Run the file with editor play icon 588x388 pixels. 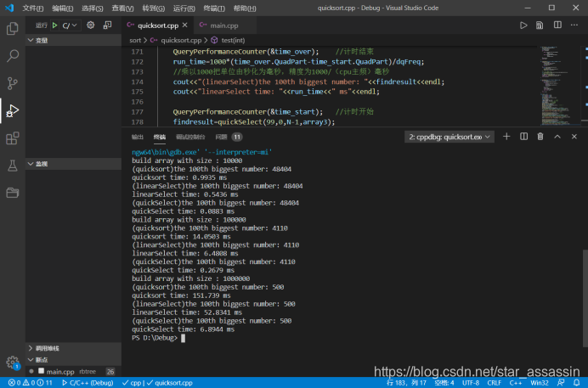(x=523, y=25)
